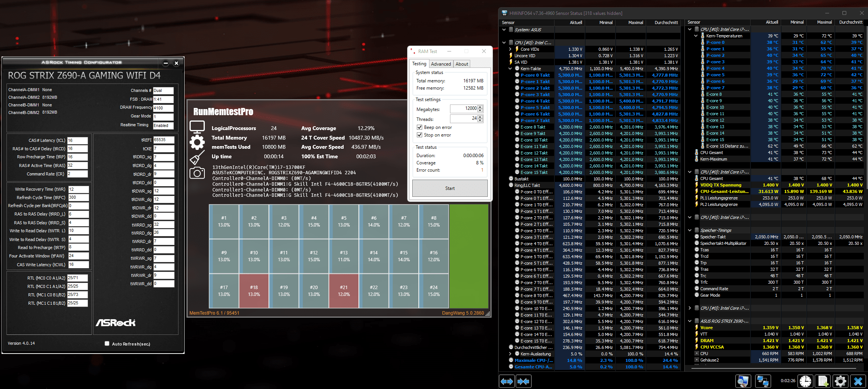The height and width of the screenshot is (389, 868).
Task: Click HWiNFO horizontal scrollbar in right pane
Action: point(774,368)
